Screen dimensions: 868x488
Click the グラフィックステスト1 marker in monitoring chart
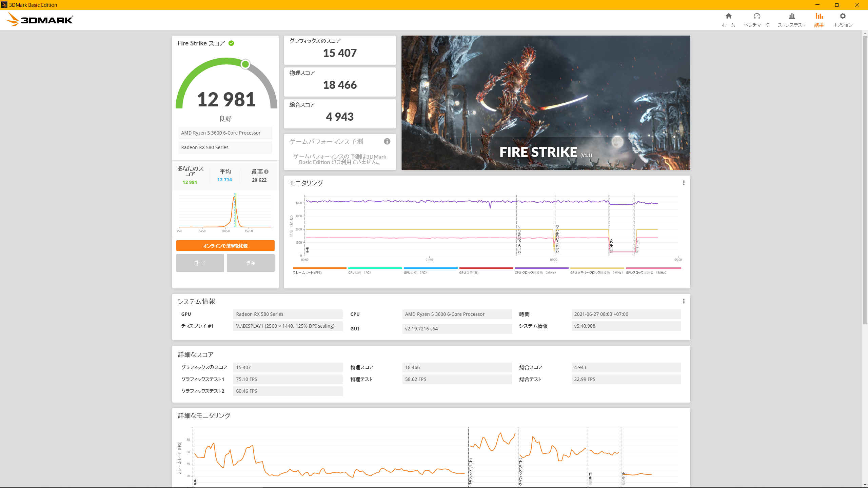(519, 239)
